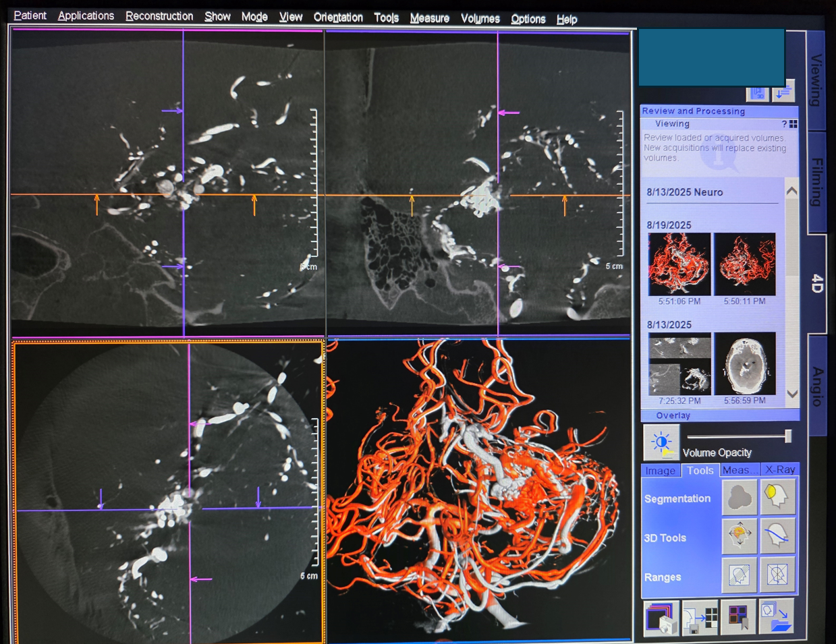Open the Reconstruction menu
This screenshot has height=644, width=836.
pos(159,17)
